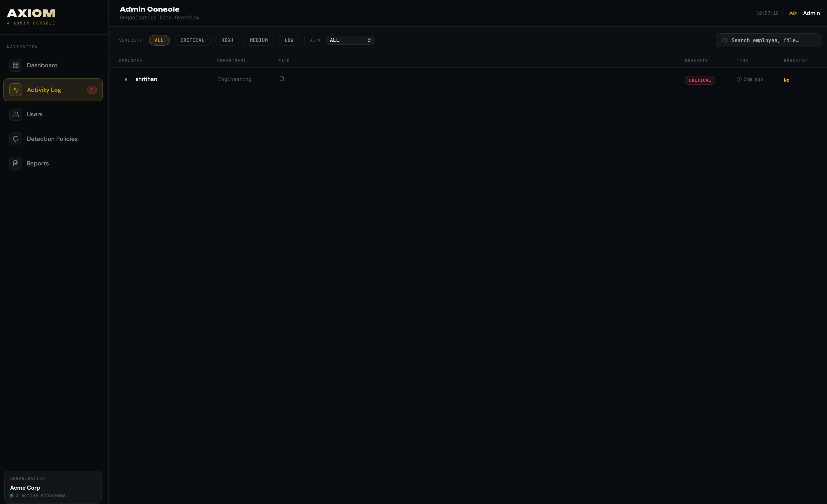Focus the Search employee, file input
The image size is (827, 504).
pos(772,40)
